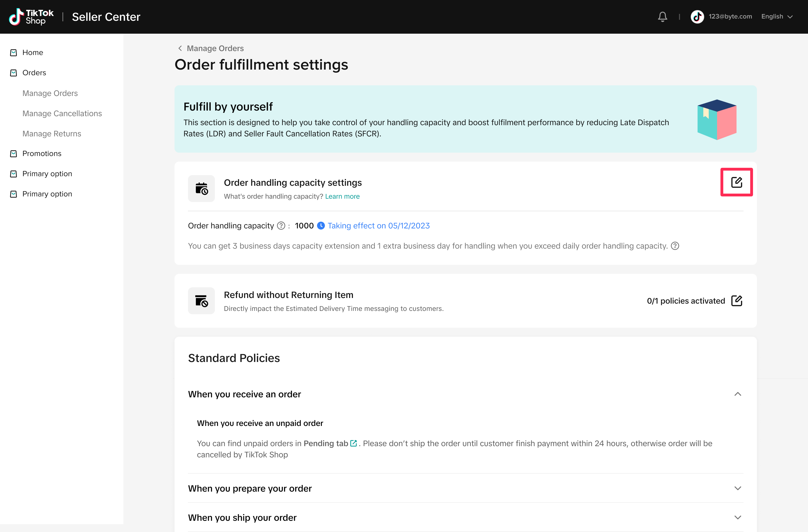This screenshot has height=532, width=808.
Task: Click the calendar clock capacity icon
Action: tap(201, 189)
